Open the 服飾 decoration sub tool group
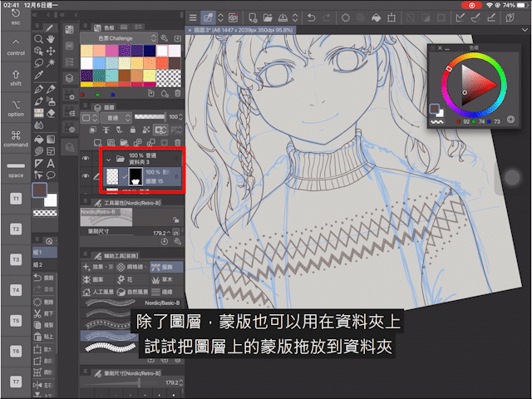The image size is (532, 399). [x=166, y=267]
